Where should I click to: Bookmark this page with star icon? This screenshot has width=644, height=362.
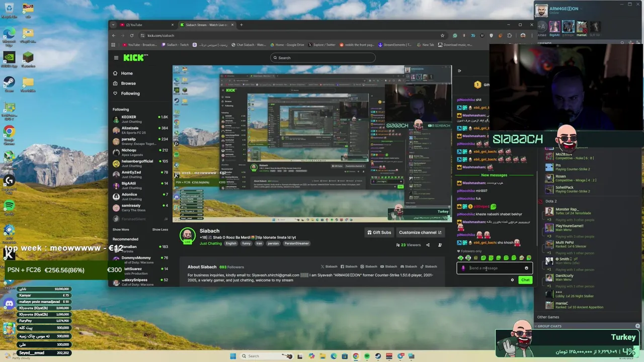click(x=442, y=36)
